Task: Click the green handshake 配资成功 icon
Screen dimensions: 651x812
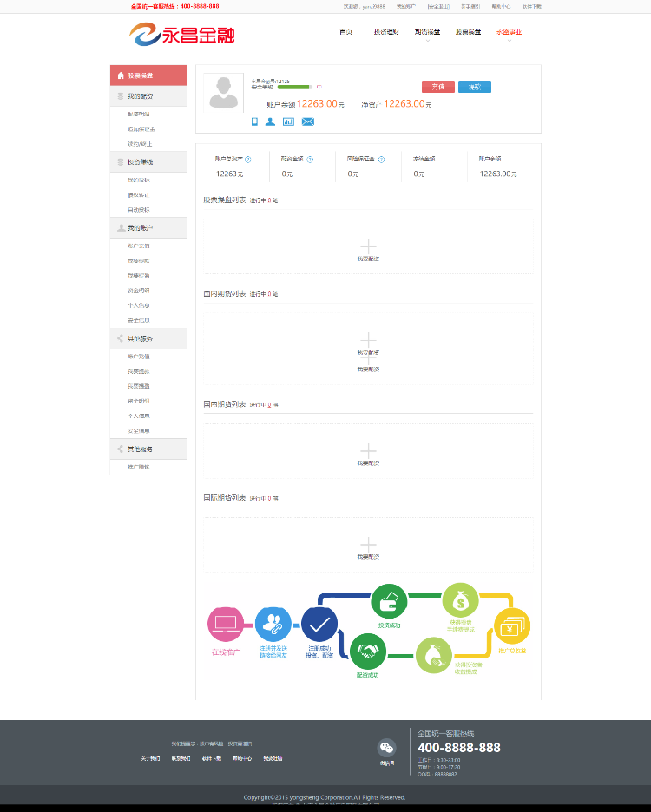Action: [x=368, y=651]
